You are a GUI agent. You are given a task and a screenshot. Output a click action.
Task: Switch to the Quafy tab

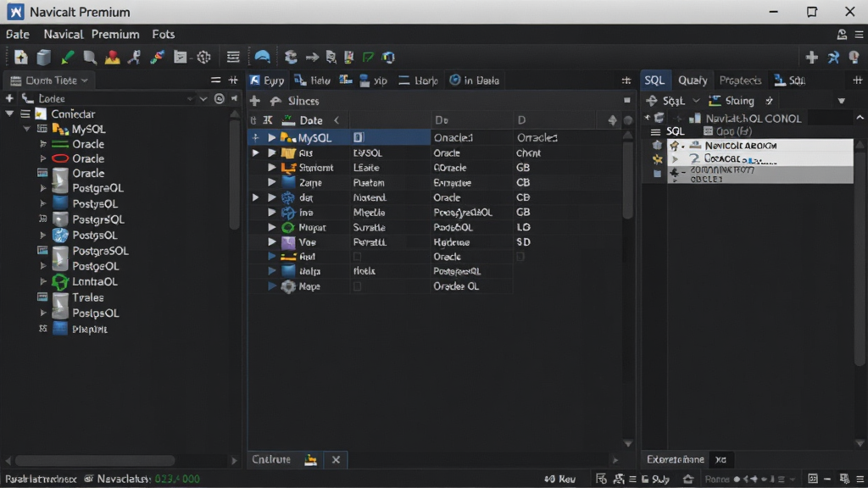click(x=693, y=80)
